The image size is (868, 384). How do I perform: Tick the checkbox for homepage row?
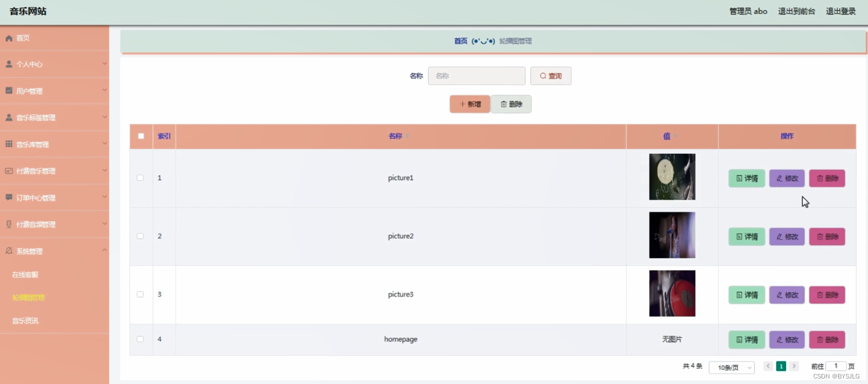[x=140, y=339]
